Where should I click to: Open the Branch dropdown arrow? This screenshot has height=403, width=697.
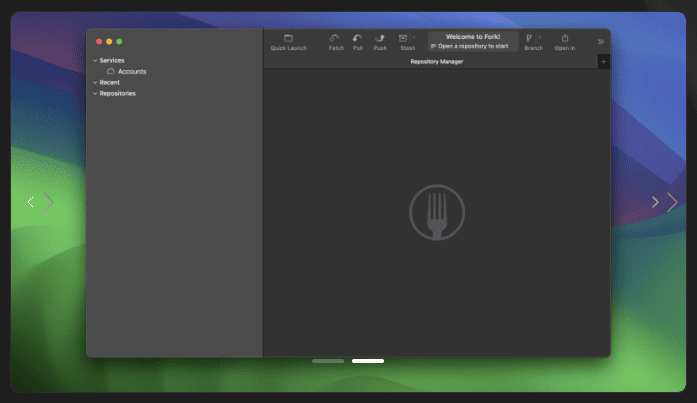coord(540,38)
